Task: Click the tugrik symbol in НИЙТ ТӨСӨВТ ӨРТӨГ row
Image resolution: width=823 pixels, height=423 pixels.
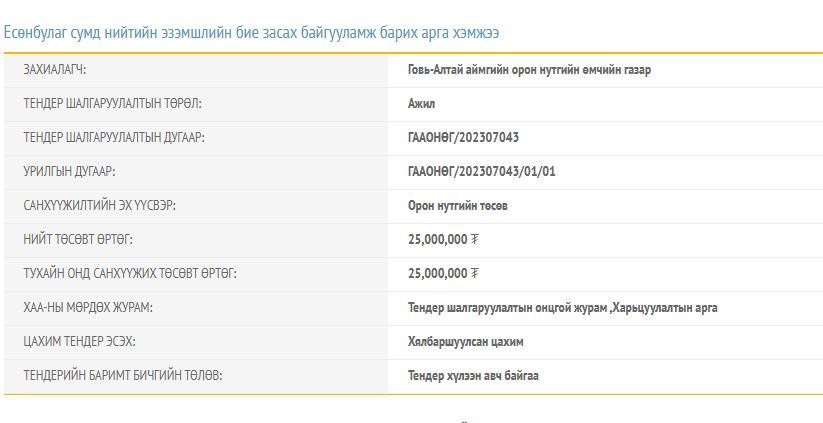Action: click(474, 240)
